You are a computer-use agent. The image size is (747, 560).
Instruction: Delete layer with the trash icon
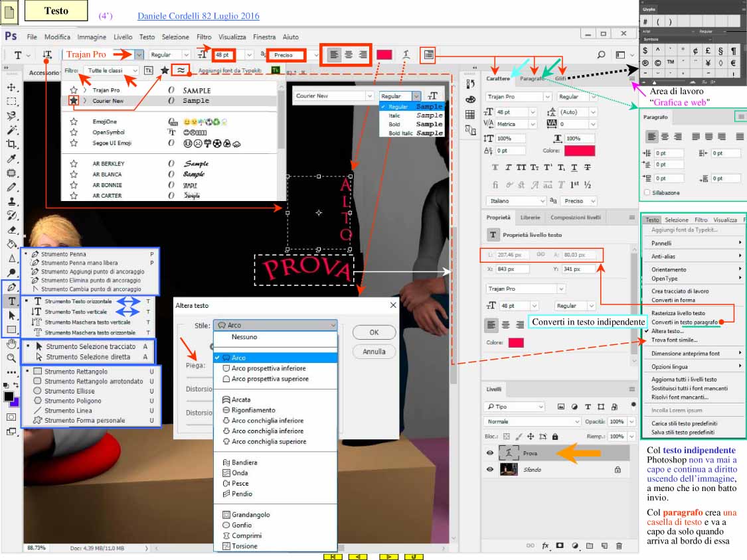(x=619, y=545)
